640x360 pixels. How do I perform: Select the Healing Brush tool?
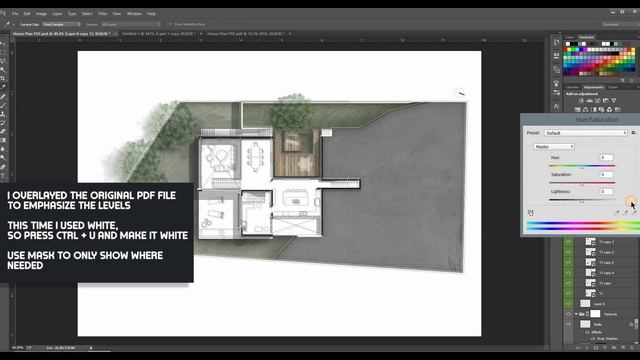point(3,96)
